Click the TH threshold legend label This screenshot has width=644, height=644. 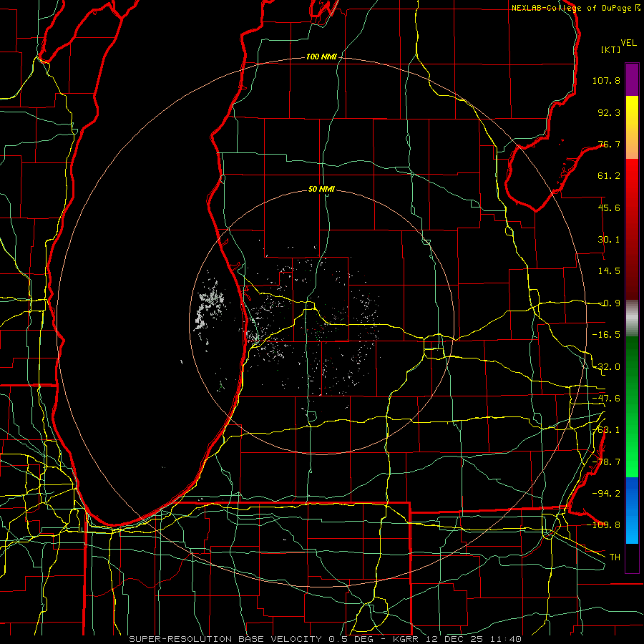tap(615, 557)
